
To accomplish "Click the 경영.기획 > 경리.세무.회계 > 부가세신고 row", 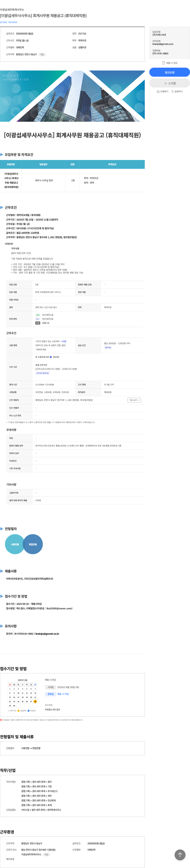I will [40, 791].
